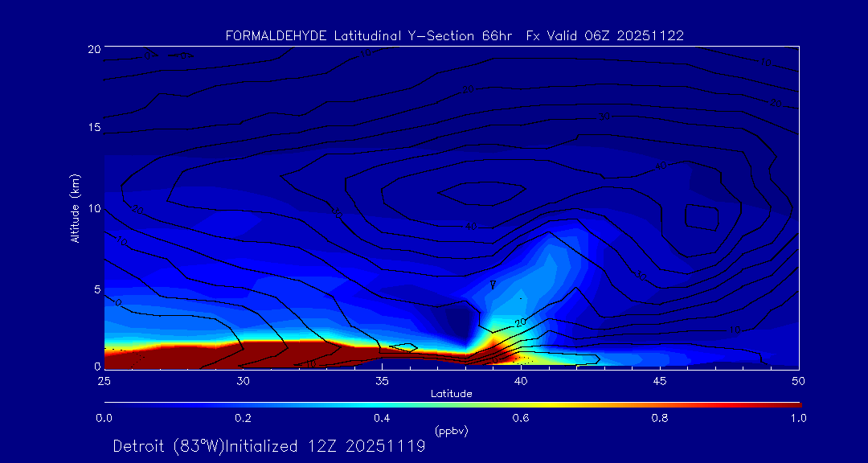Click the latitude axis tick label 50
This screenshot has height=463, width=868.
tap(799, 380)
